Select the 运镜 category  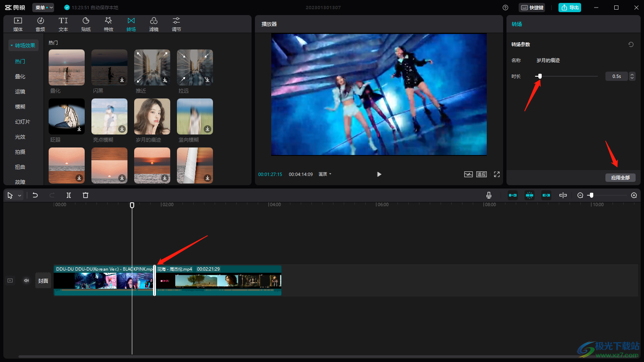[20, 91]
